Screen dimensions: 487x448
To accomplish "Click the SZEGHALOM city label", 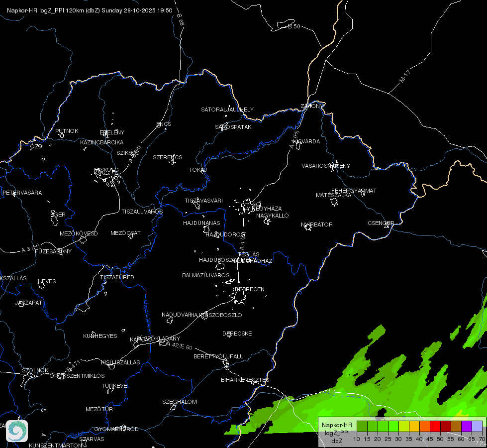I will point(180,402).
